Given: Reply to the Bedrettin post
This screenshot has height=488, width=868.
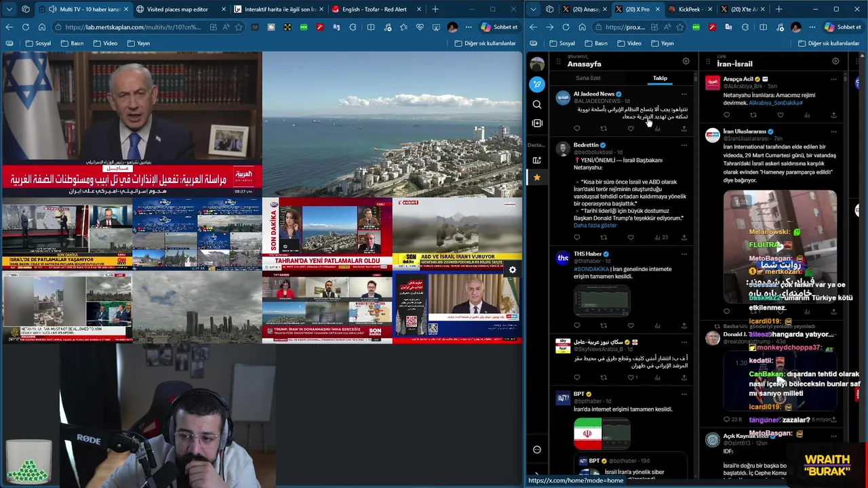Looking at the screenshot, I should click(577, 237).
